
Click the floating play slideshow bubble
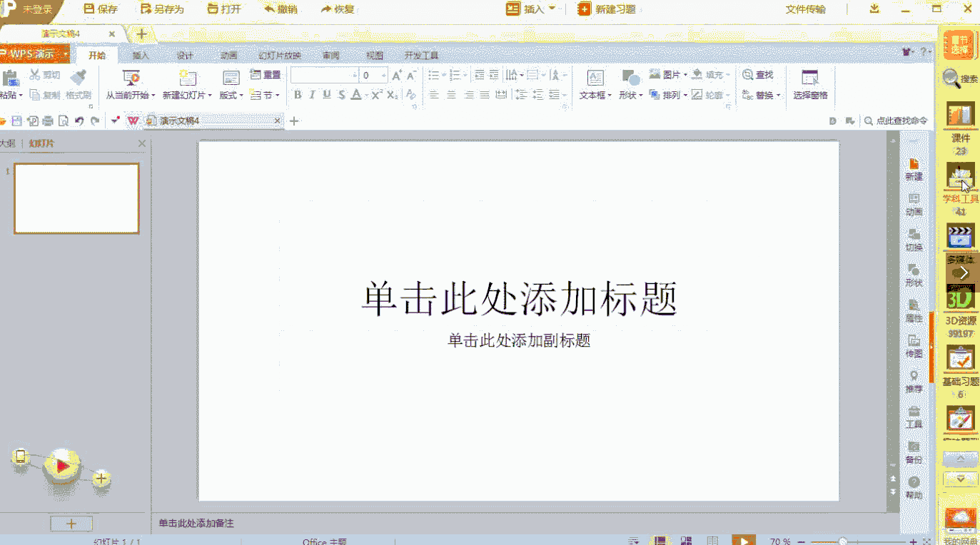(x=63, y=466)
